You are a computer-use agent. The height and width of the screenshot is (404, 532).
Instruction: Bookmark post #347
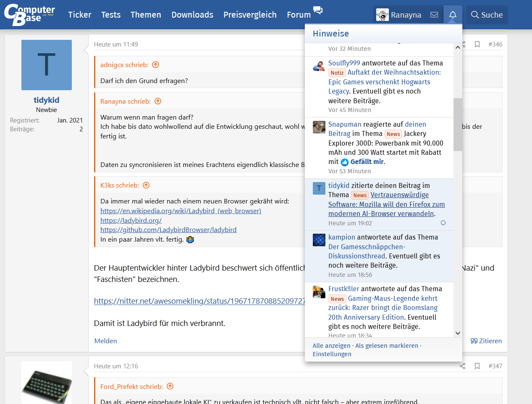click(477, 366)
